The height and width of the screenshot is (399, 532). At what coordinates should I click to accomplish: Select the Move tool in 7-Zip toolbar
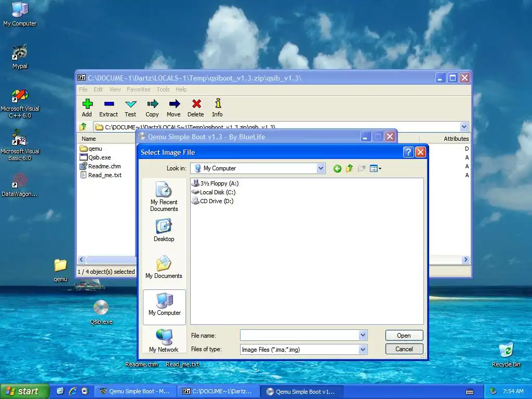[174, 108]
